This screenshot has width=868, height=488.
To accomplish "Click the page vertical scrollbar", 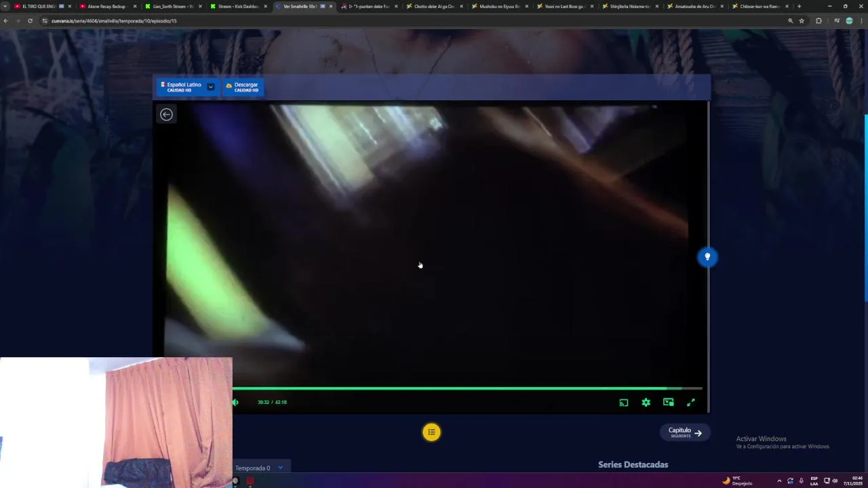I will click(x=866, y=207).
